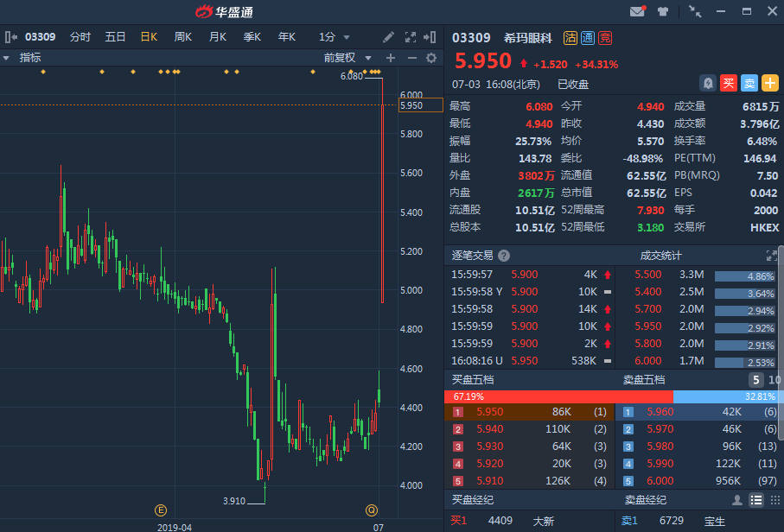This screenshot has width=784, height=532.
Task: Collapse the left panel via bracket-arrow icon
Action: (x=10, y=37)
